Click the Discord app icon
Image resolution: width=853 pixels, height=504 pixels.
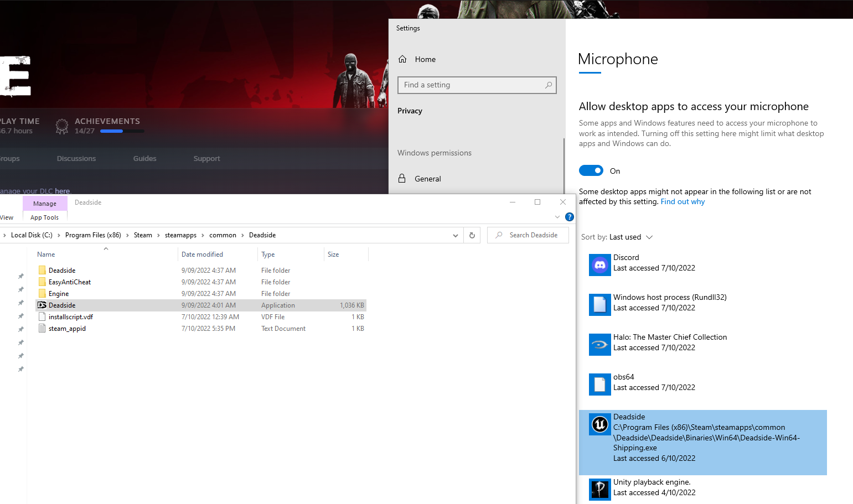[599, 265]
